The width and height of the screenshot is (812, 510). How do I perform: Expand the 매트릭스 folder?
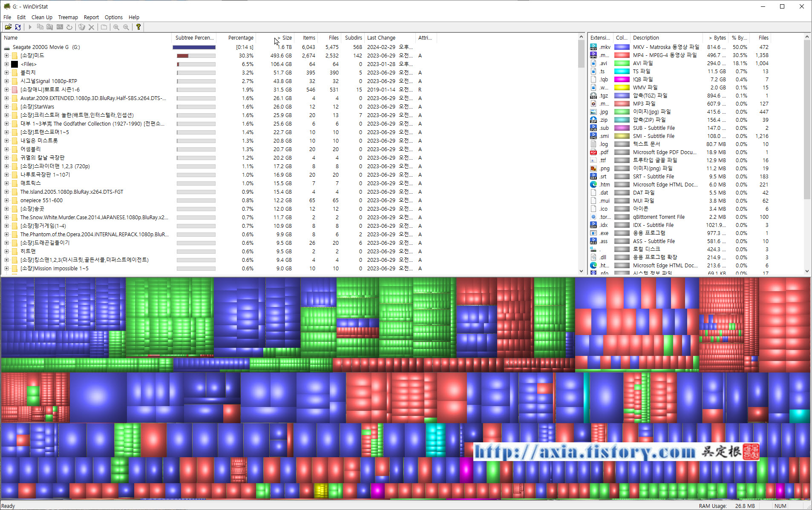(6, 183)
